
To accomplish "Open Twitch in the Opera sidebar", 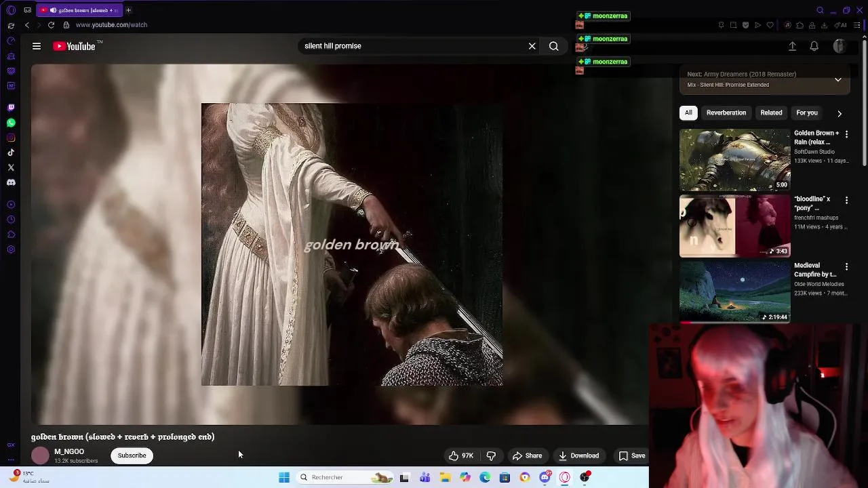I will tap(11, 108).
